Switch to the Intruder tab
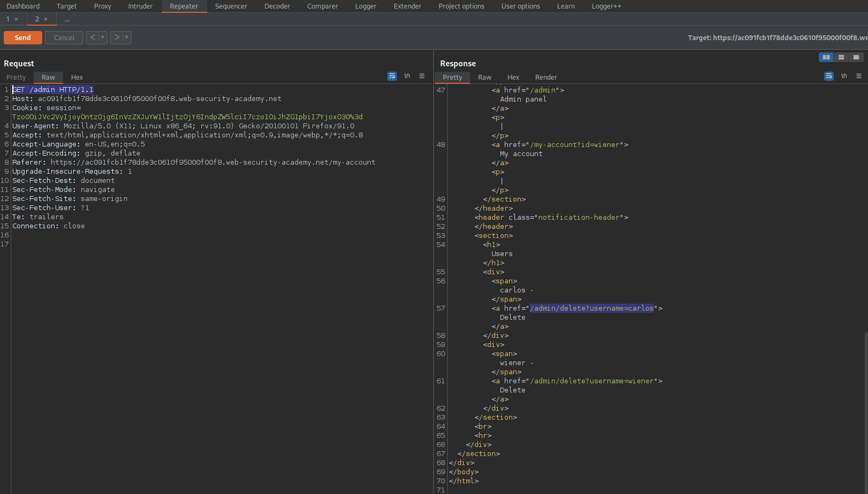Screen dimensions: 868x494 pyautogui.click(x=140, y=6)
